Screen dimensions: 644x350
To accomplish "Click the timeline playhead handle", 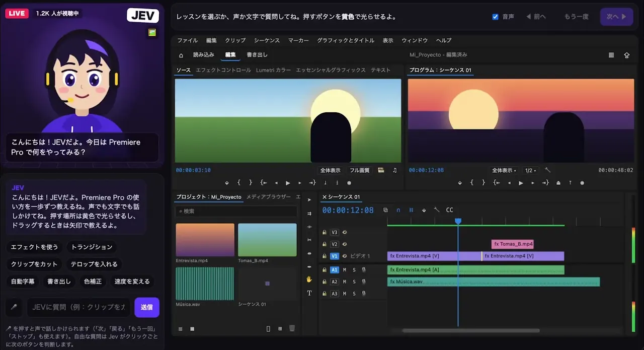I will pos(458,221).
